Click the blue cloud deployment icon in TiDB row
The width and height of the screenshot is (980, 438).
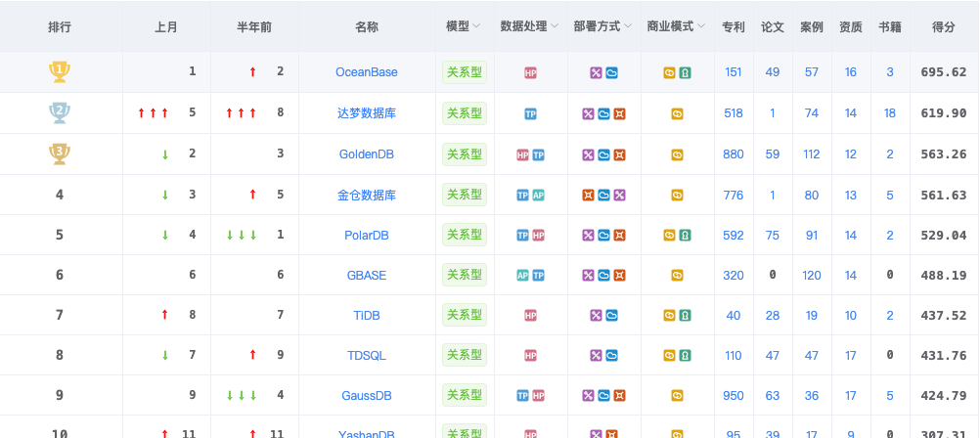coord(611,316)
